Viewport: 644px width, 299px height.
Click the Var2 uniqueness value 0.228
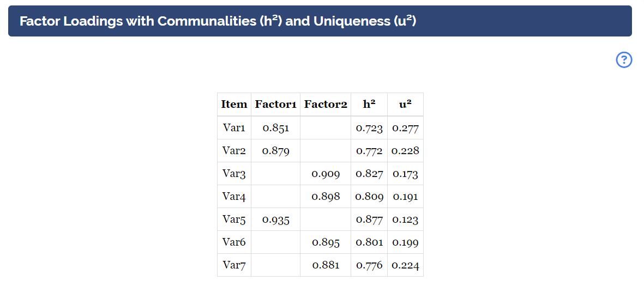point(405,151)
